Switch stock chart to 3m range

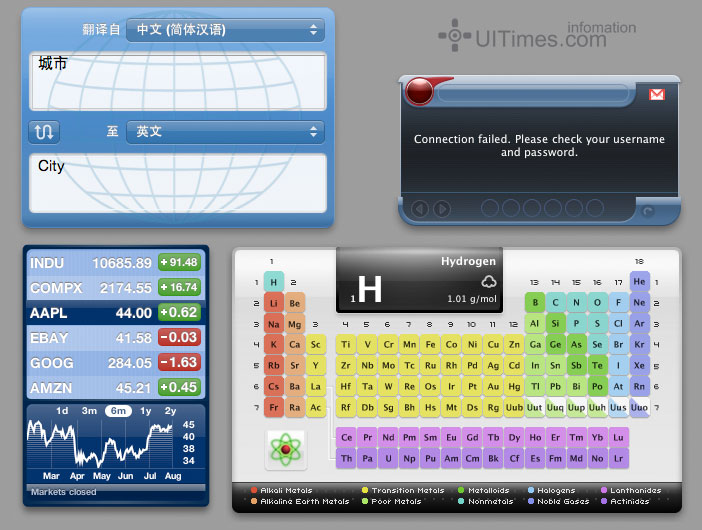click(89, 411)
